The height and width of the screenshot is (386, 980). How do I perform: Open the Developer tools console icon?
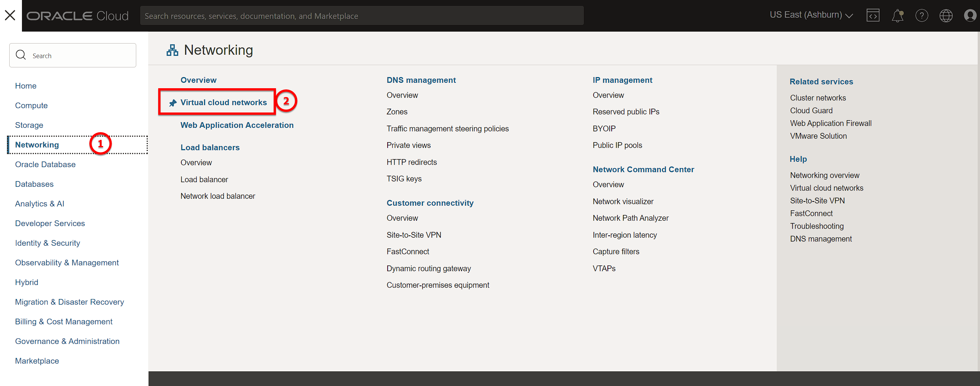[x=873, y=15]
